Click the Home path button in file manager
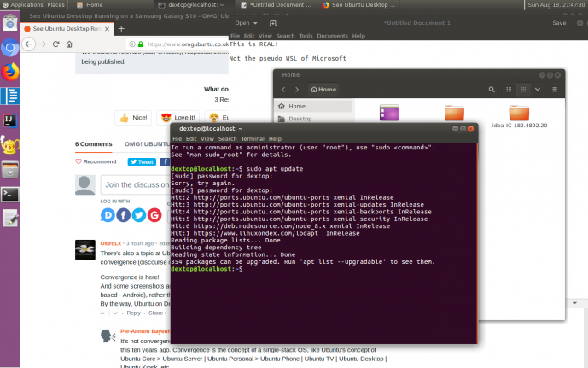Image resolution: width=588 pixels, height=368 pixels. click(x=323, y=90)
